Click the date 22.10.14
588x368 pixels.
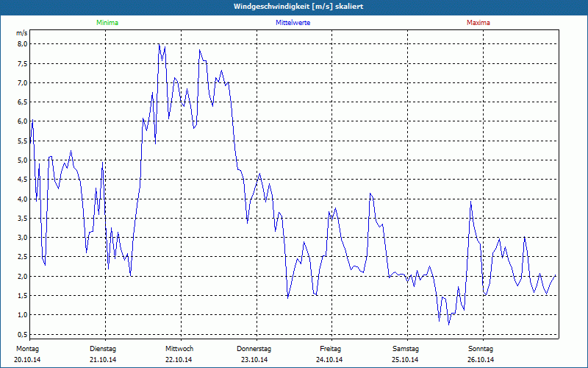pyautogui.click(x=179, y=360)
